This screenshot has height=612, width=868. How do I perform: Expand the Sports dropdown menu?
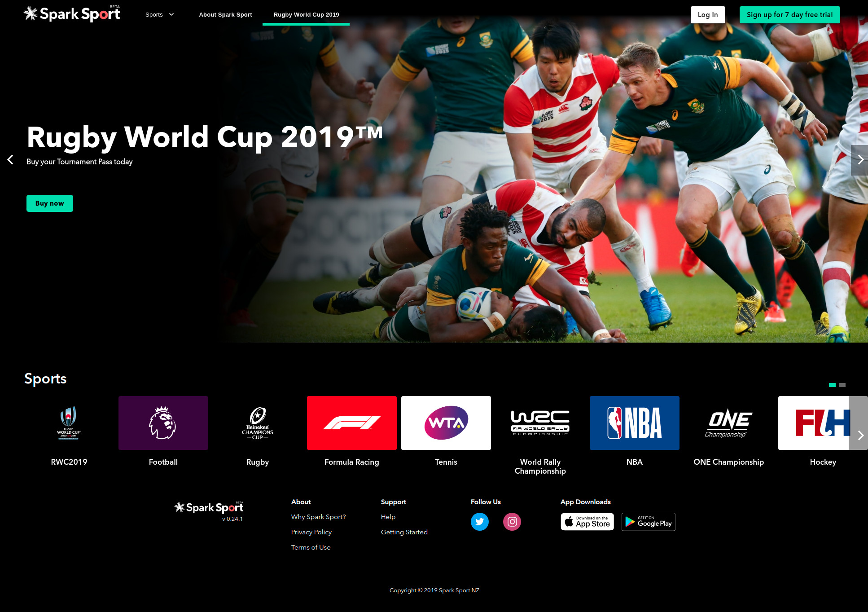[159, 14]
